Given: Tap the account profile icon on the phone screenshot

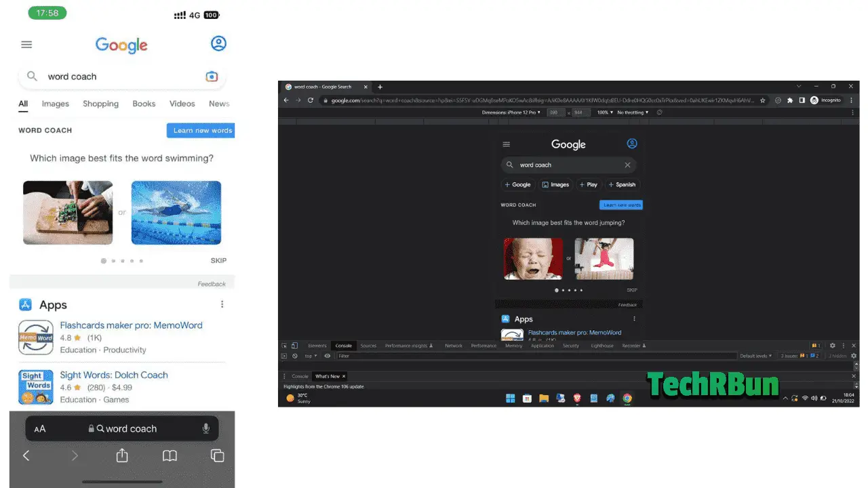Looking at the screenshot, I should click(218, 44).
